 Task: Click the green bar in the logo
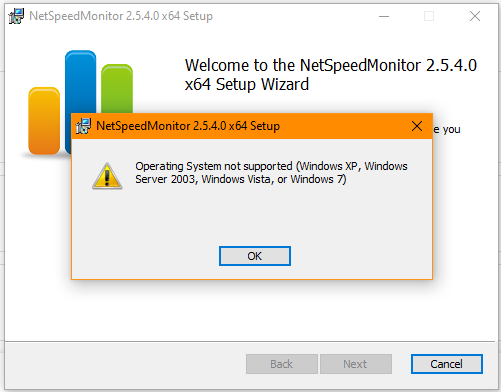(117, 89)
